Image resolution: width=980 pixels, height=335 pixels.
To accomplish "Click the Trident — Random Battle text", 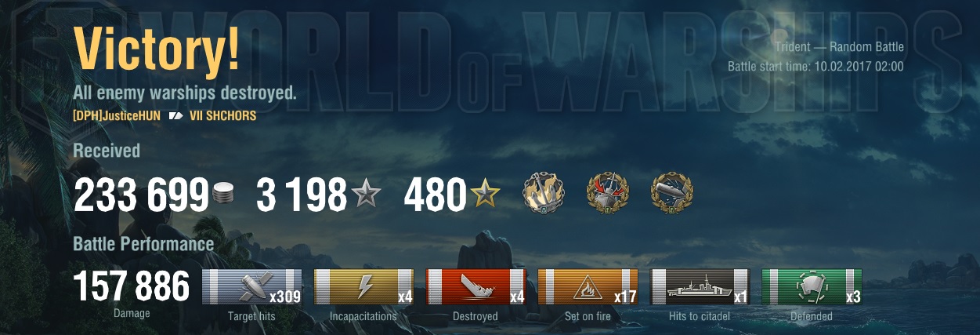I will (x=837, y=47).
